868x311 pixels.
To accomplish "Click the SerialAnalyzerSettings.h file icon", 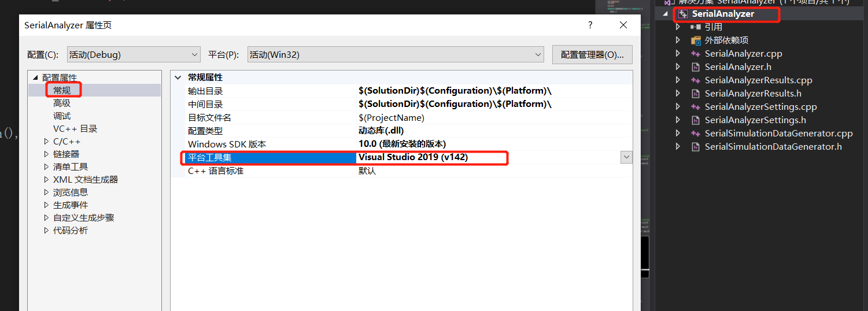I will point(696,120).
